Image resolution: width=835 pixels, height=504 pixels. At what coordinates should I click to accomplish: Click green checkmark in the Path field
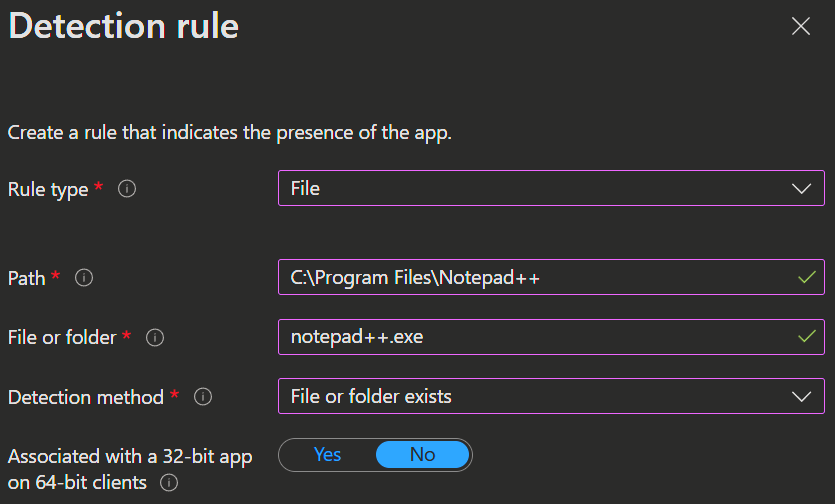pos(807,277)
